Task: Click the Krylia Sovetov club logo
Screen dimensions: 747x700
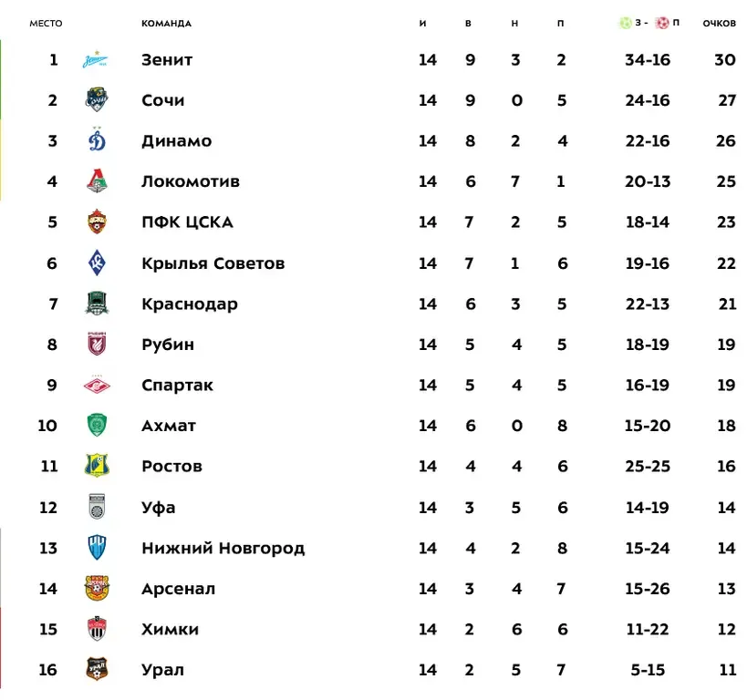Action: pyautogui.click(x=97, y=262)
